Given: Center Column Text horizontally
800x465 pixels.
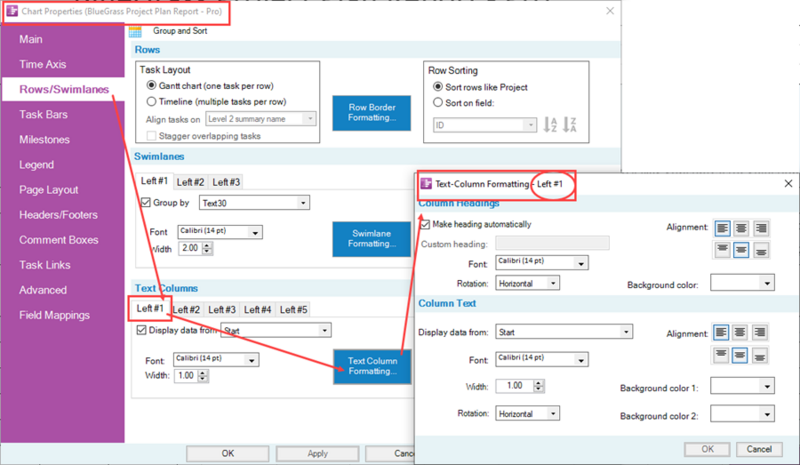Looking at the screenshot, I should click(x=740, y=333).
